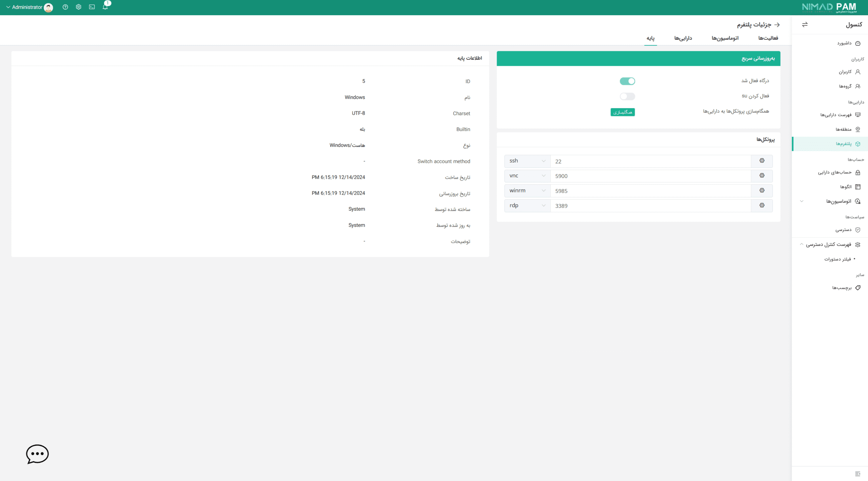Open rdp protocol settings gear
Image resolution: width=868 pixels, height=481 pixels.
coord(762,206)
